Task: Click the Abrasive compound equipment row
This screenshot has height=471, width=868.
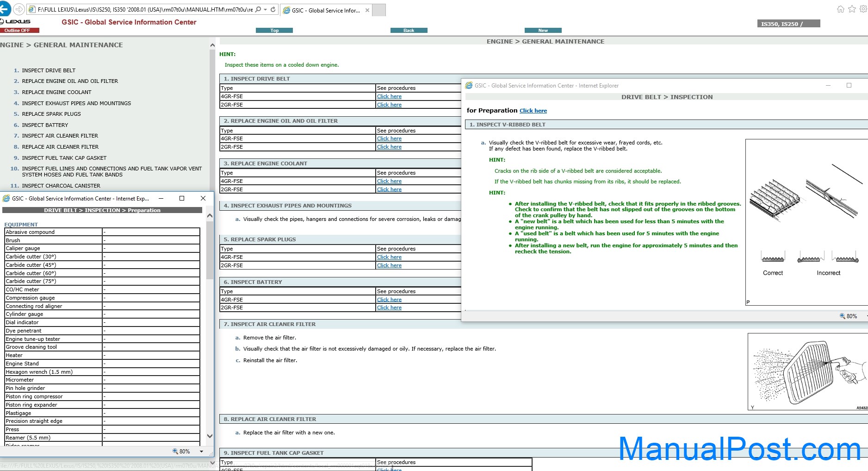Action: [x=102, y=232]
